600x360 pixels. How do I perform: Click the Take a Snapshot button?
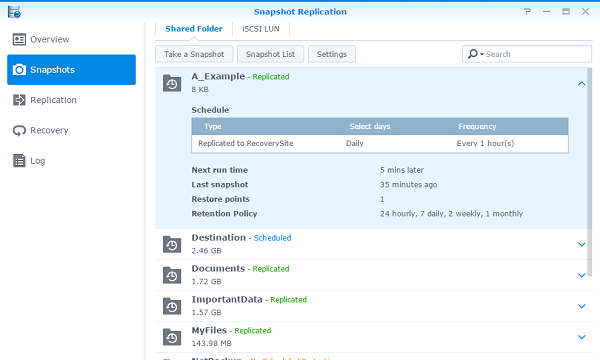point(194,54)
